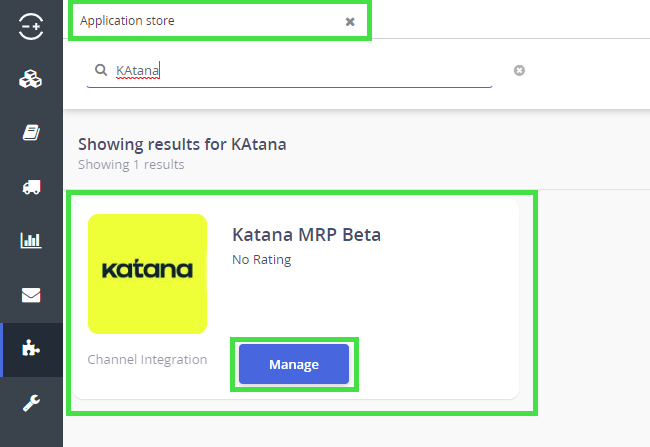Click the search magnifier icon
Screen dimensions: 650x447
[101, 71]
